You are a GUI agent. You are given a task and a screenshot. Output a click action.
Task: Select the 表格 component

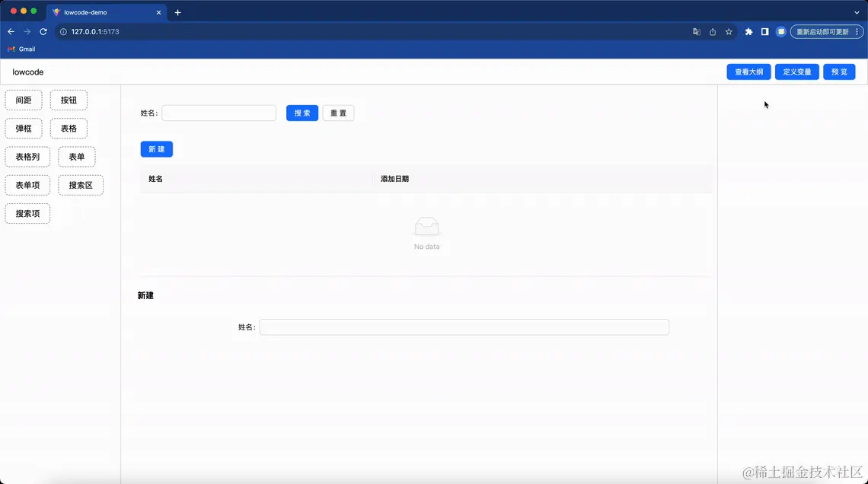coord(69,129)
